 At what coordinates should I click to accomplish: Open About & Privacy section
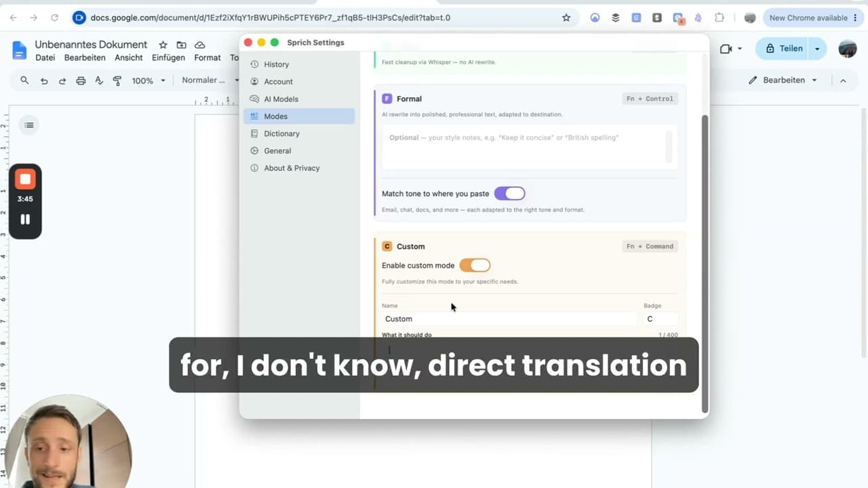[299, 168]
